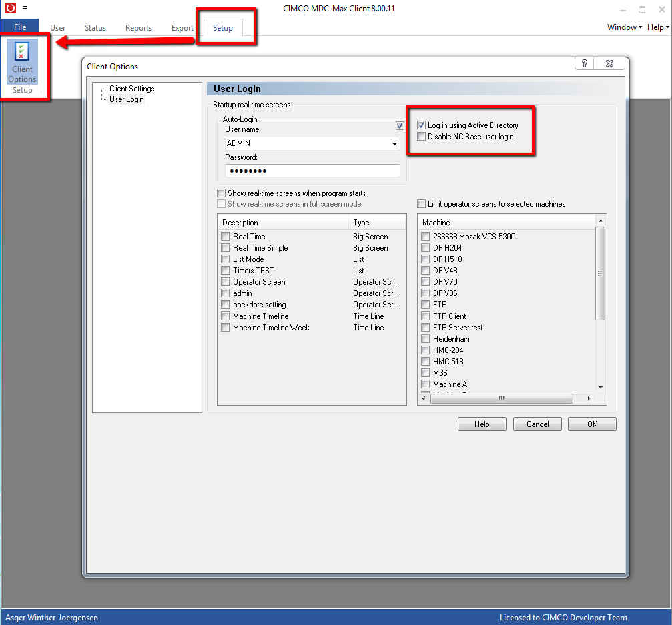Select the Setup ribbon tab
This screenshot has height=625, width=672.
click(223, 28)
